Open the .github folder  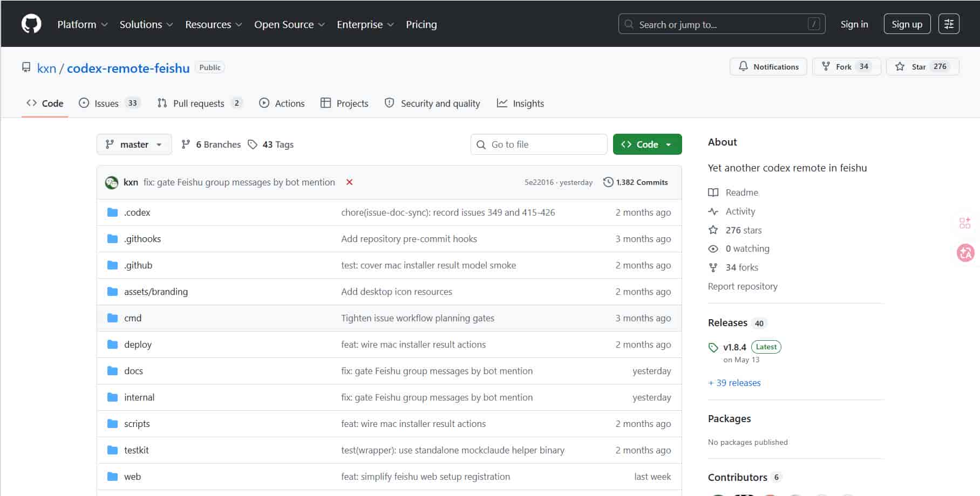138,265
